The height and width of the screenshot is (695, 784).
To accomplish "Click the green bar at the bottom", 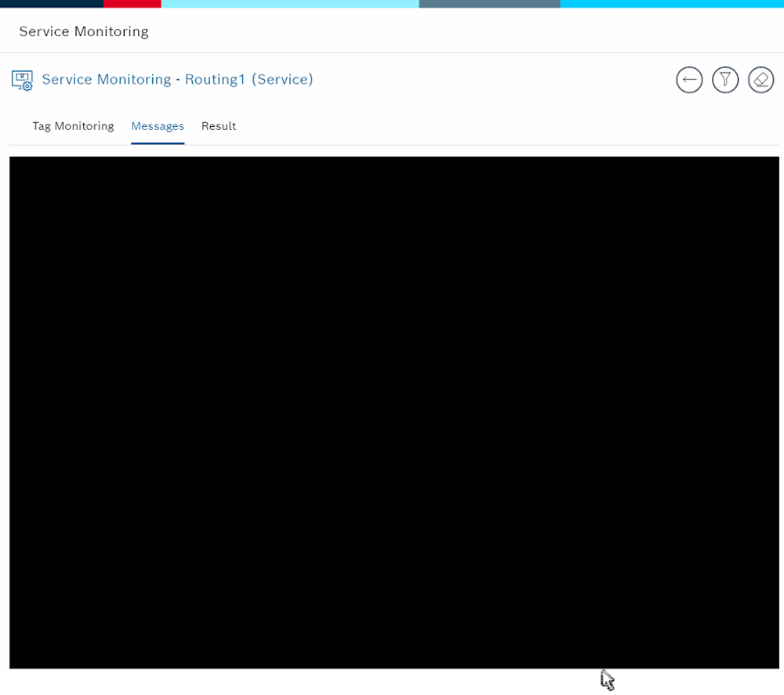I will [314, 684].
